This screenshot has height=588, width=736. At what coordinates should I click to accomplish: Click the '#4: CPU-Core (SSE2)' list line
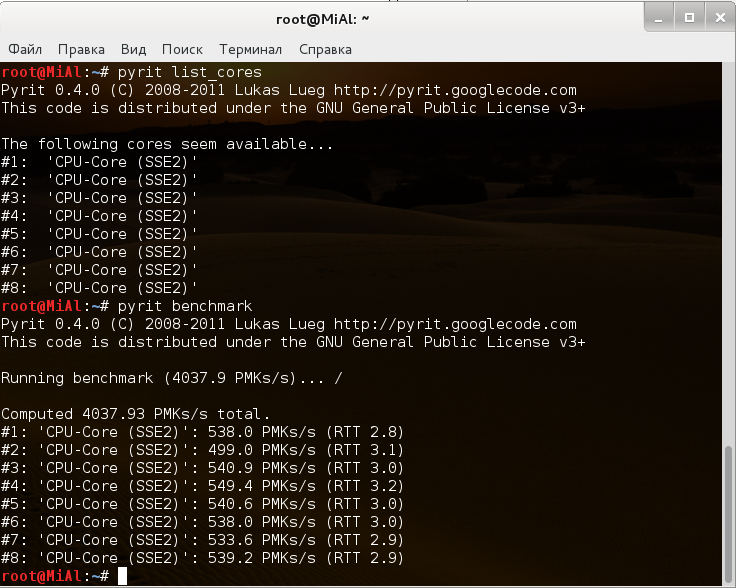click(x=99, y=216)
